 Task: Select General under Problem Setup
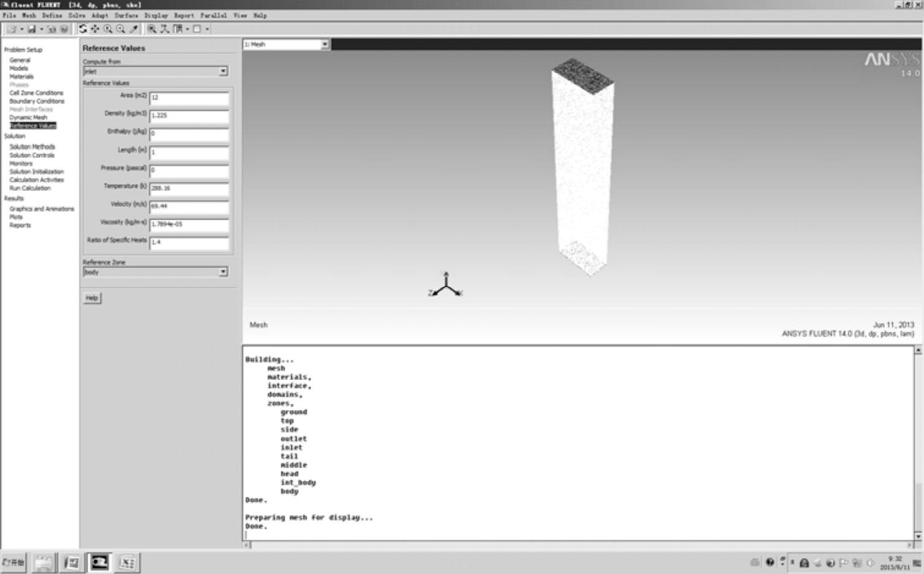tap(20, 60)
